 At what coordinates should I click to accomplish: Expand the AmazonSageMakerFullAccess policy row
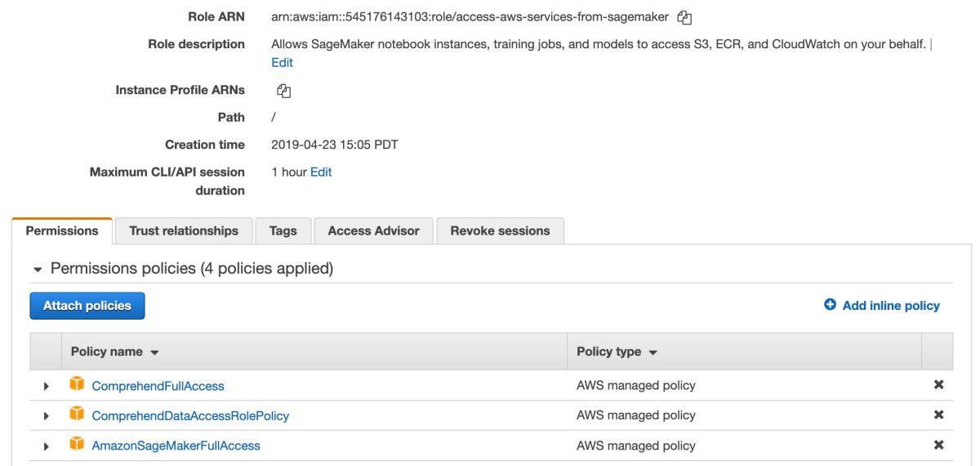pos(46,446)
